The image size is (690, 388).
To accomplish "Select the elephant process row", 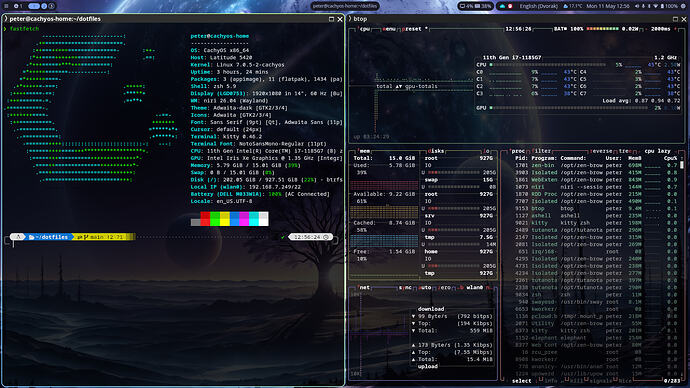I will (x=596, y=338).
